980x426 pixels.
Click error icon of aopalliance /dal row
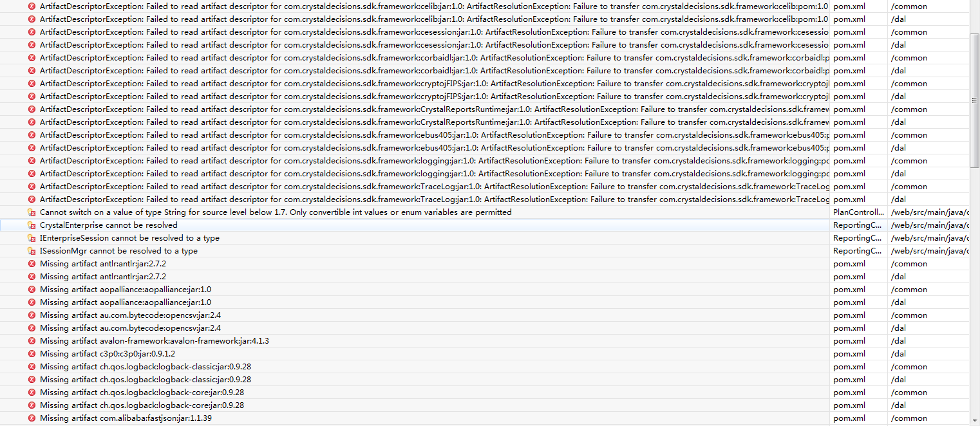[32, 302]
